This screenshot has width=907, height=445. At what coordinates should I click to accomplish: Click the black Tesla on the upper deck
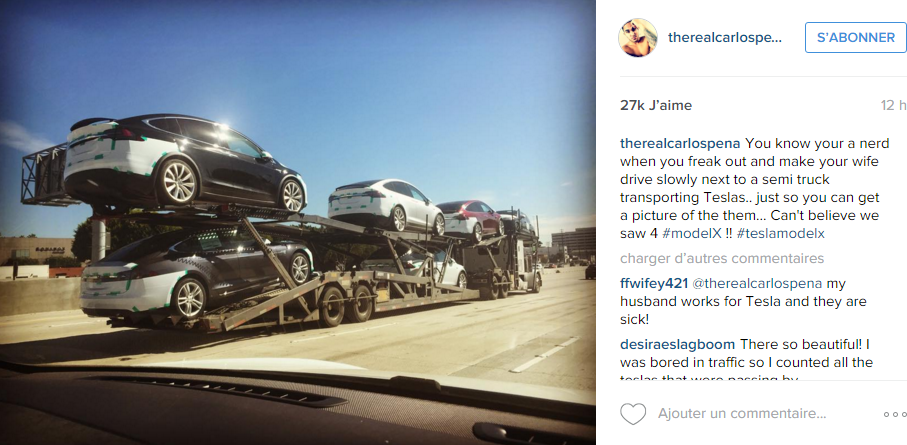[x=185, y=162]
